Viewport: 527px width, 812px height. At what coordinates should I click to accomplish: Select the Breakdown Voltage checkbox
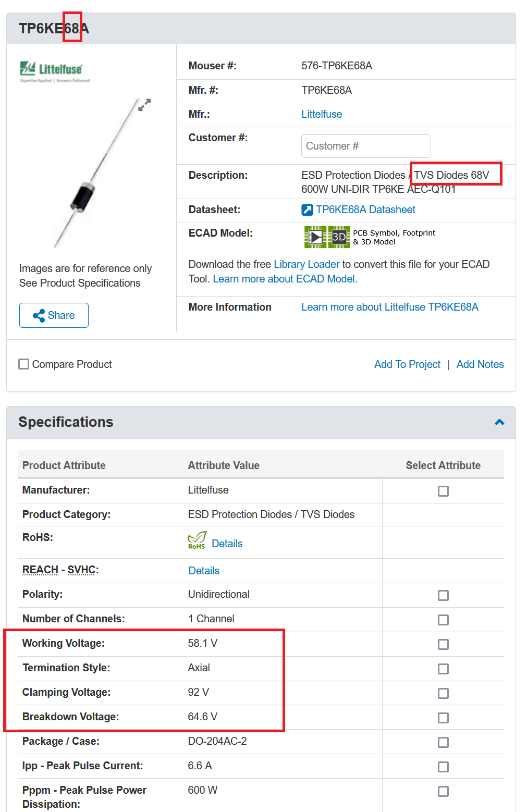pos(443,718)
